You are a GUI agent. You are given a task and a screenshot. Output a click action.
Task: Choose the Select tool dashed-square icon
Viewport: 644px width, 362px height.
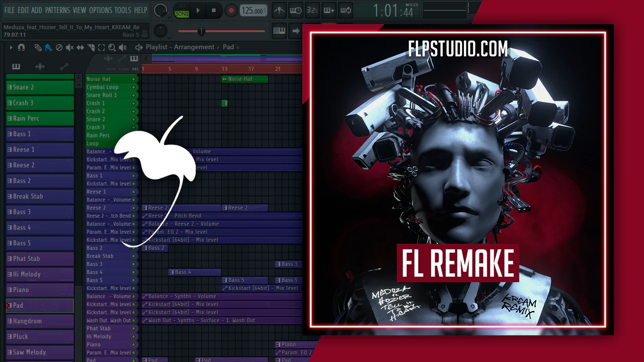[101, 47]
